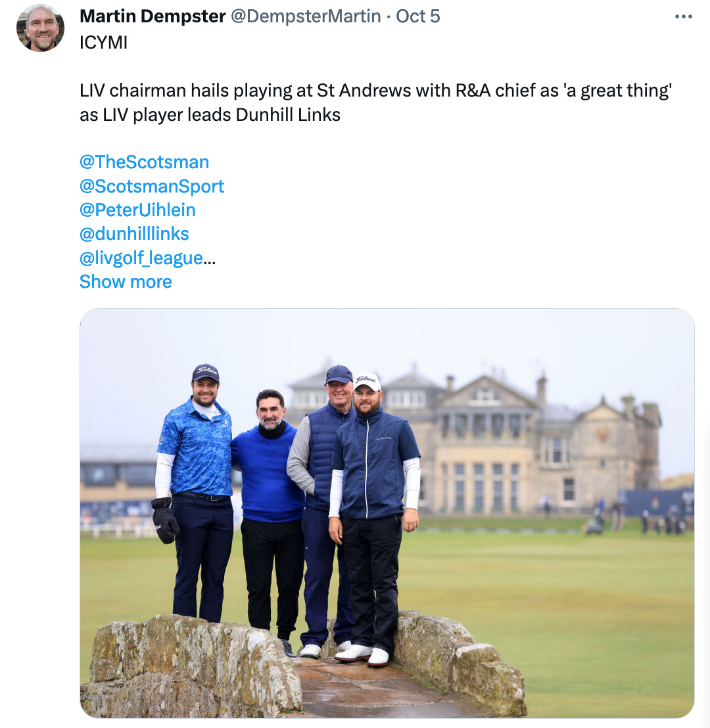The width and height of the screenshot is (710, 728).
Task: Open the Oct 5 tweet timestamp
Action: click(x=417, y=16)
